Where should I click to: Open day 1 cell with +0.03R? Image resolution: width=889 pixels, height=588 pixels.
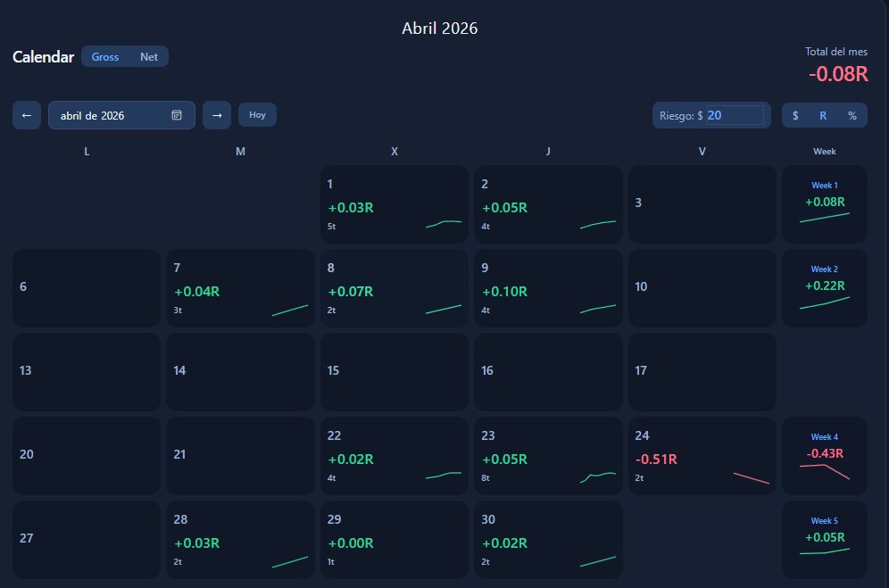coord(395,204)
